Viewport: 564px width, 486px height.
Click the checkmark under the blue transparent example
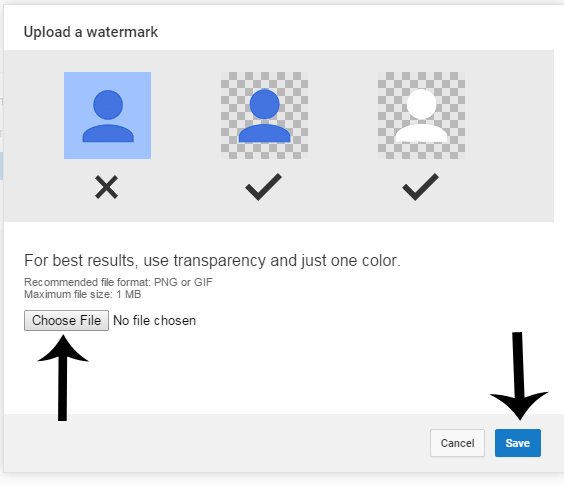tap(263, 187)
